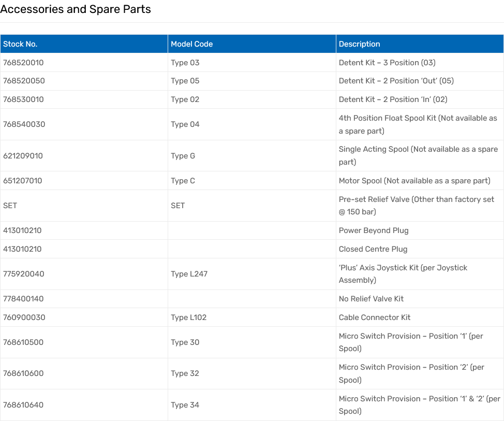The width and height of the screenshot is (504, 421).
Task: Click the Model Code column header
Action: point(191,44)
